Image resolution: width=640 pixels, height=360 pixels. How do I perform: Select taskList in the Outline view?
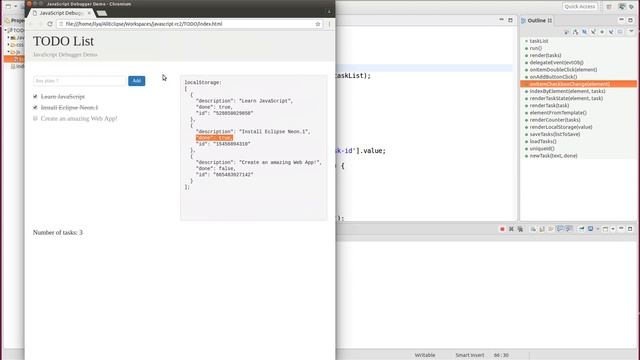(x=539, y=41)
